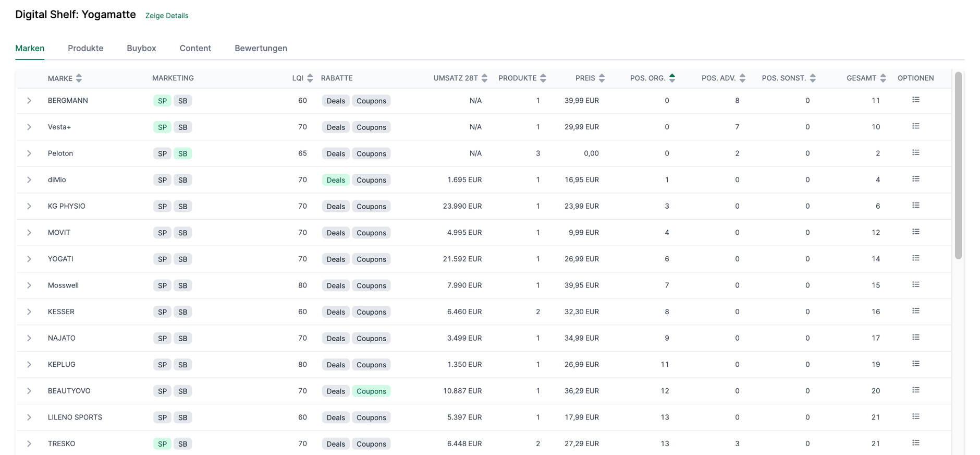Image resolution: width=980 pixels, height=455 pixels.
Task: Expand the LILENO SPORTS brand row
Action: pyautogui.click(x=29, y=417)
